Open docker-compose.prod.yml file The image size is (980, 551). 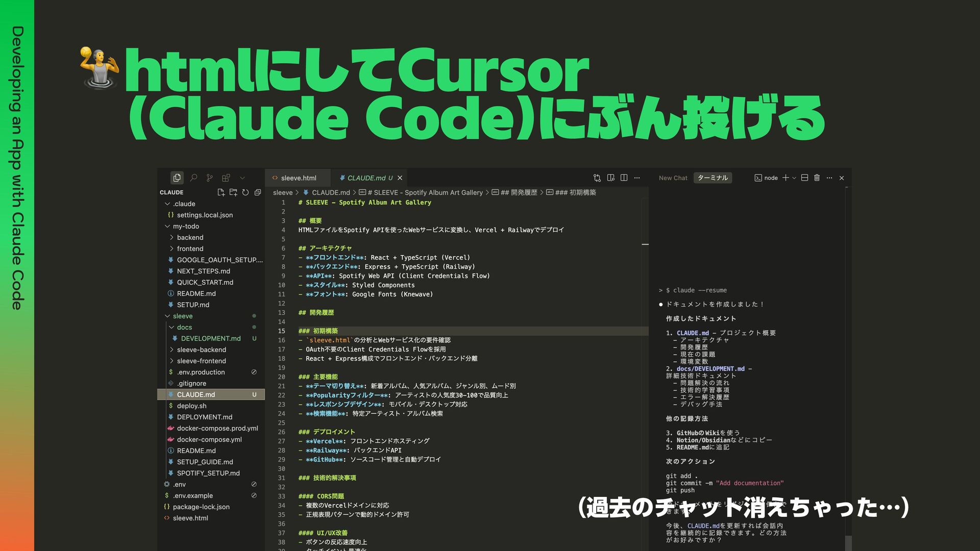pyautogui.click(x=211, y=428)
